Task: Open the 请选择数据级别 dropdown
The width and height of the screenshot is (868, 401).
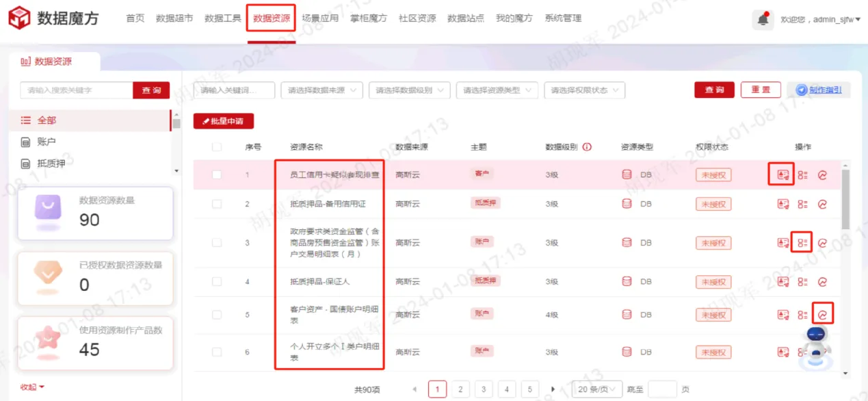Action: click(x=409, y=90)
